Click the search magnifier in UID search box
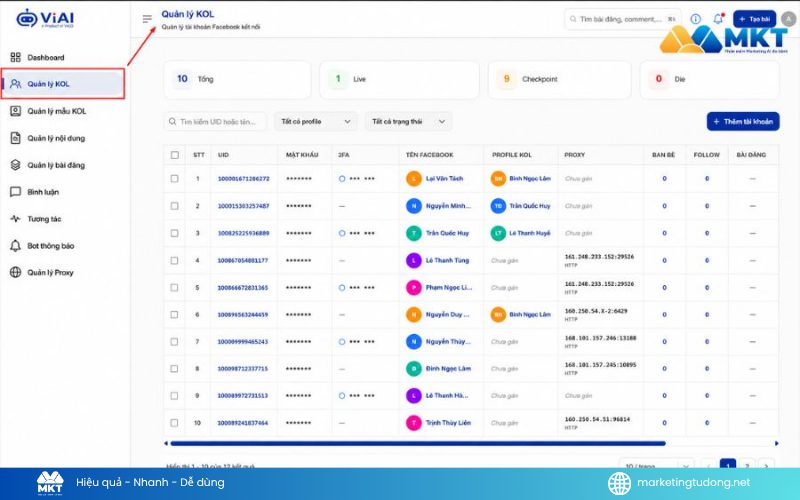 (173, 121)
